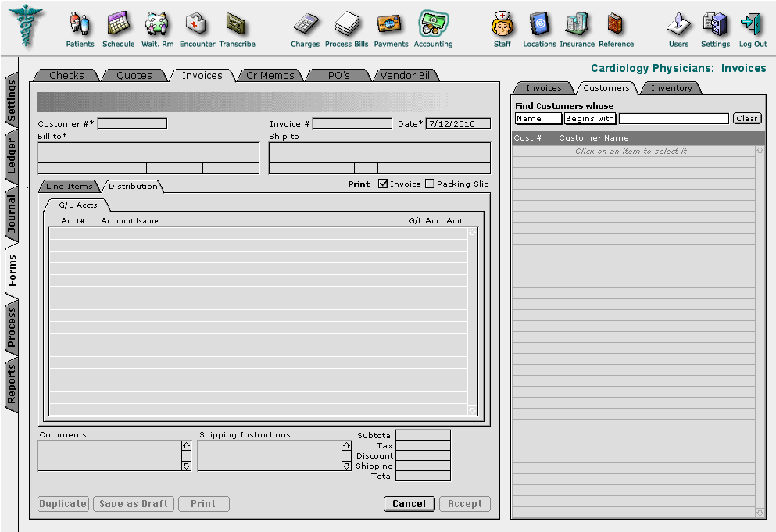Open the Users icon

(678, 24)
